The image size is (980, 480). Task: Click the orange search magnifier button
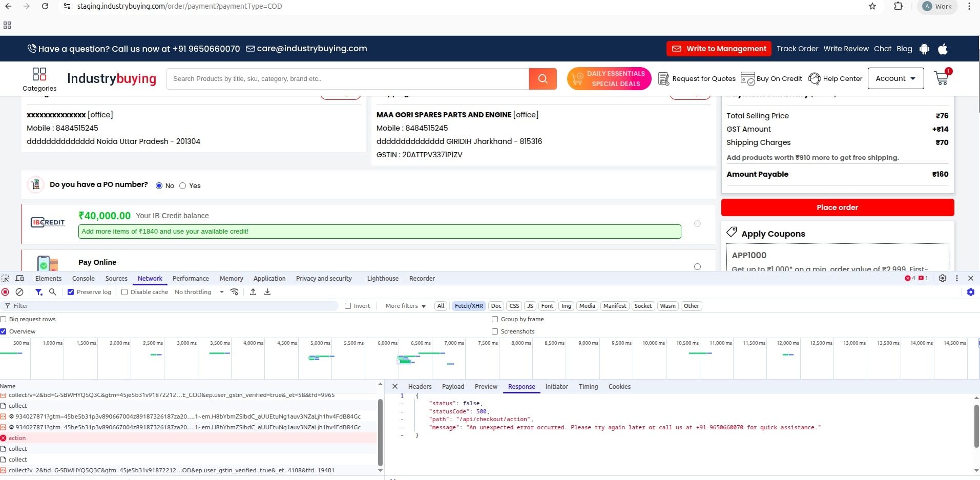(x=543, y=79)
